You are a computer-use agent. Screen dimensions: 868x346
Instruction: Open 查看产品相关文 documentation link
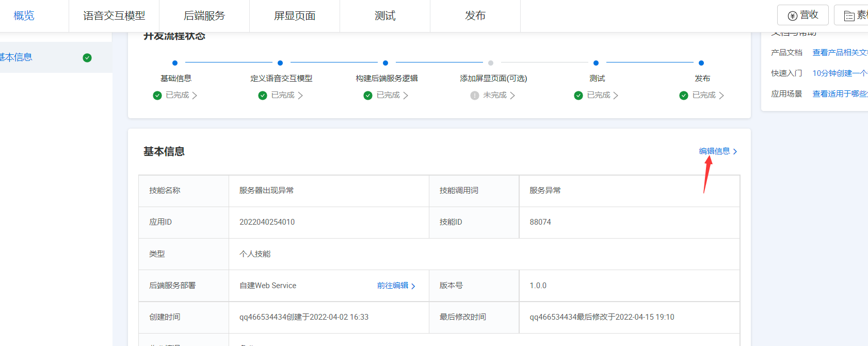pos(840,53)
